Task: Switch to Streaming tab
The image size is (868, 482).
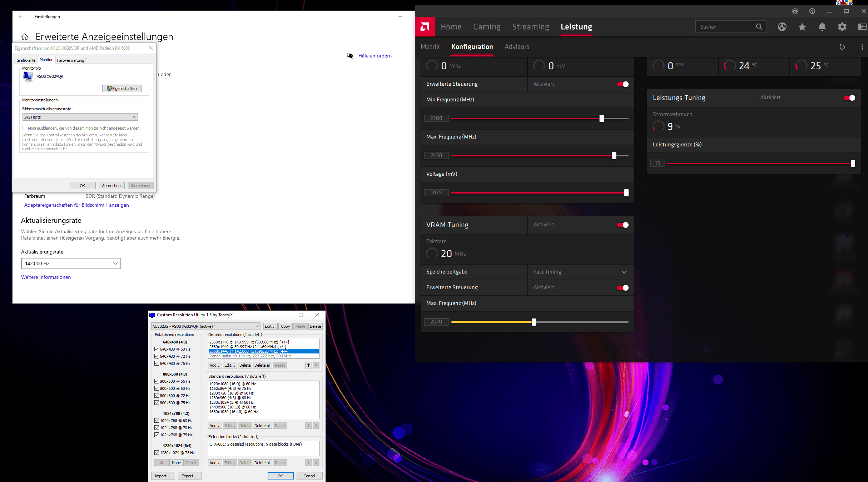Action: [x=531, y=27]
